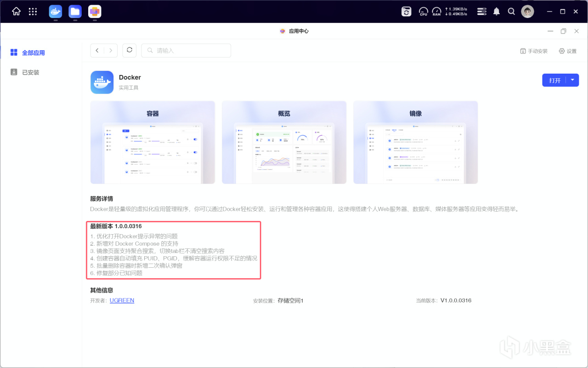Open the app grid launcher
This screenshot has width=588, height=368.
pos(33,11)
